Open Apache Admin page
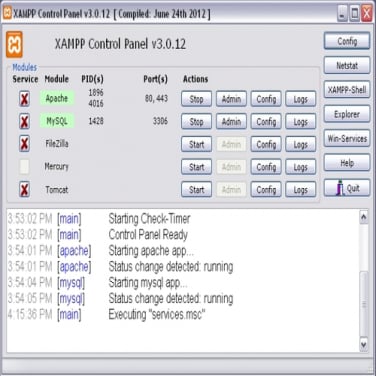376x376 pixels. coord(231,99)
